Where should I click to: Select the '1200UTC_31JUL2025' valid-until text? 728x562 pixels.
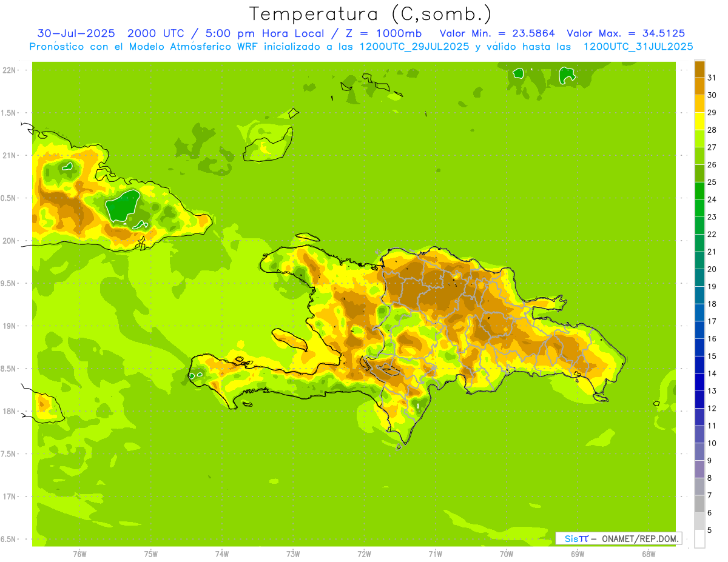tap(638, 46)
